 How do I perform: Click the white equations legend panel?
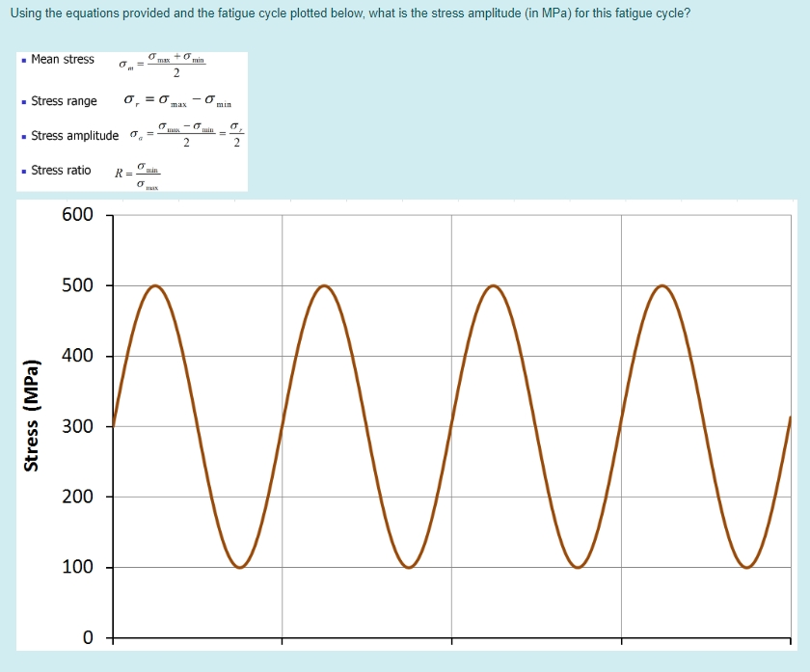(x=130, y=121)
